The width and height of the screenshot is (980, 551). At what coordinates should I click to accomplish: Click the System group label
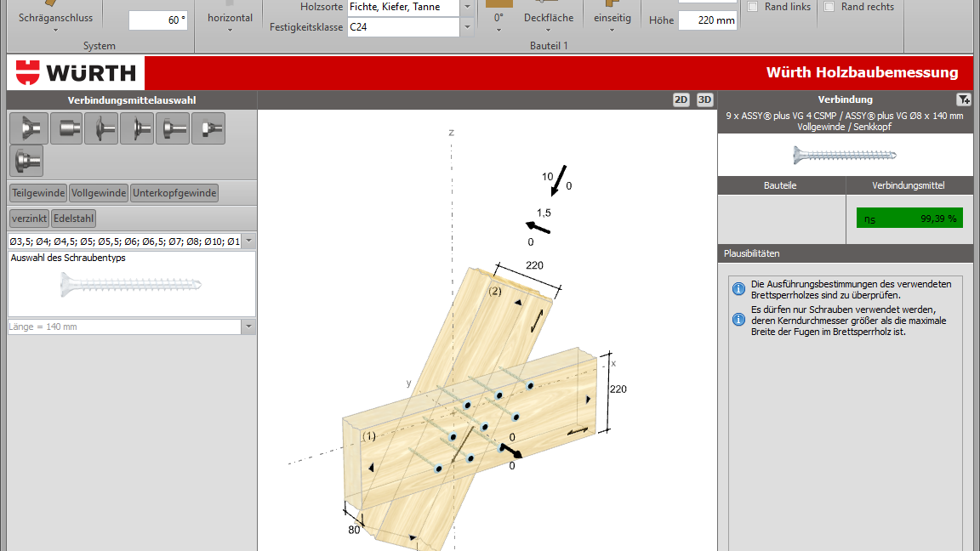click(100, 46)
